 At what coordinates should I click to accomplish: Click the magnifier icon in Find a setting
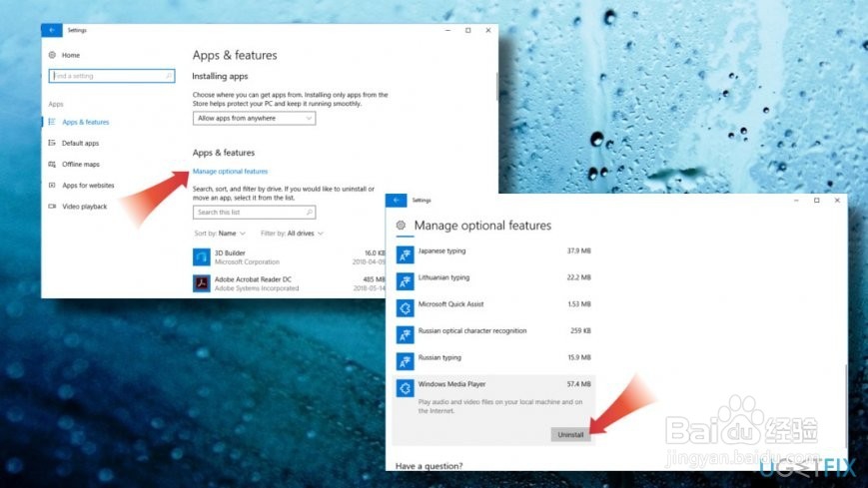coord(169,76)
